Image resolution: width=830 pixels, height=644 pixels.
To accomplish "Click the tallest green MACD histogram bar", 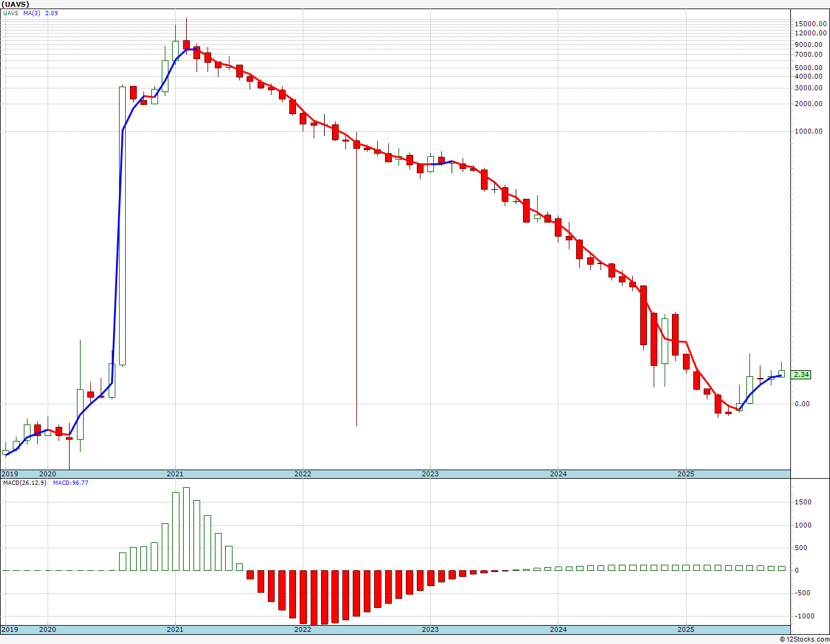I will click(x=186, y=529).
